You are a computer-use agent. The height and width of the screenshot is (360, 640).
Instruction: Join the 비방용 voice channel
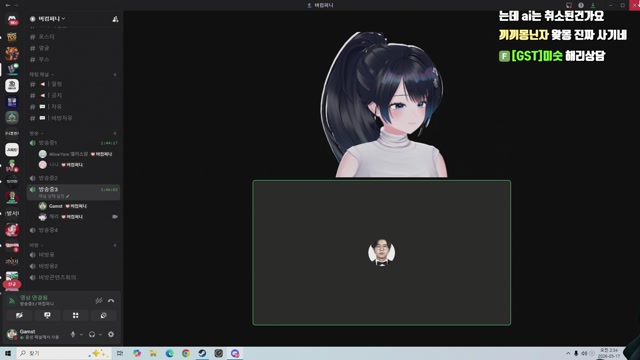pyautogui.click(x=73, y=255)
